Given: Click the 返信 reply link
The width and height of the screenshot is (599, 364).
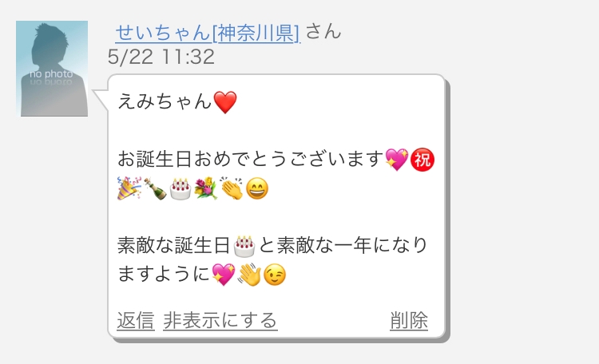Looking at the screenshot, I should [136, 320].
